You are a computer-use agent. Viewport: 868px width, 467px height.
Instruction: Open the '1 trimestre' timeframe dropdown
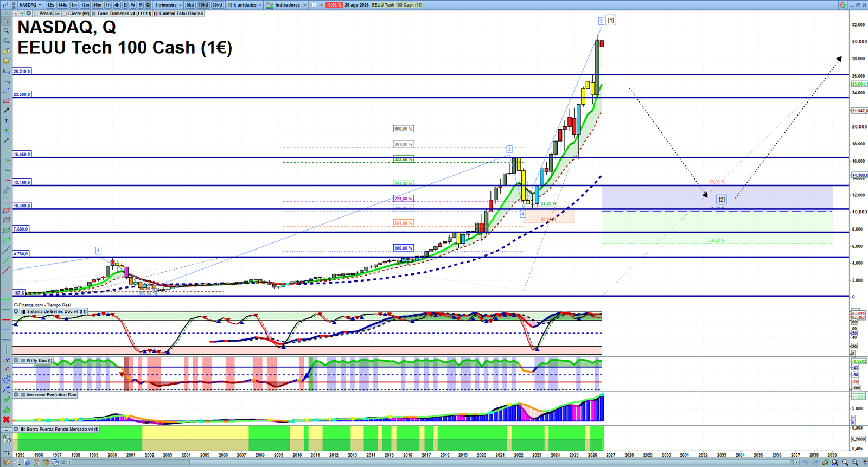coord(168,5)
